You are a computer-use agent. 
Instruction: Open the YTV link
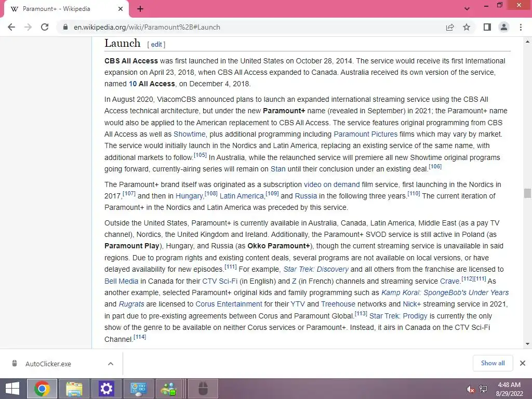[298, 304]
